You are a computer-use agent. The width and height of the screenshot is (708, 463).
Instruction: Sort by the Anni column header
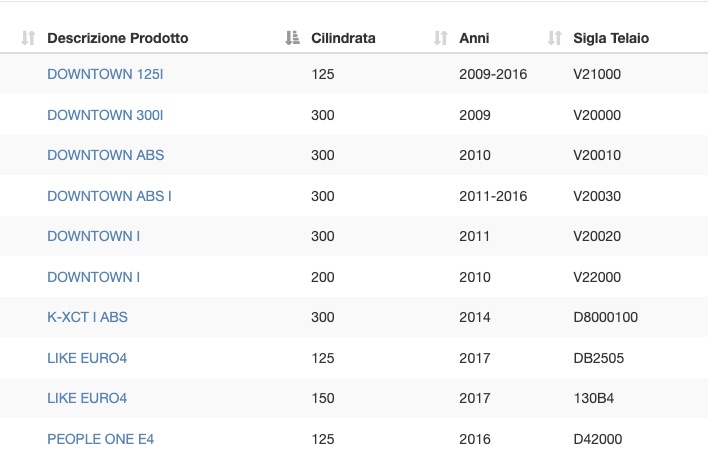tap(474, 38)
